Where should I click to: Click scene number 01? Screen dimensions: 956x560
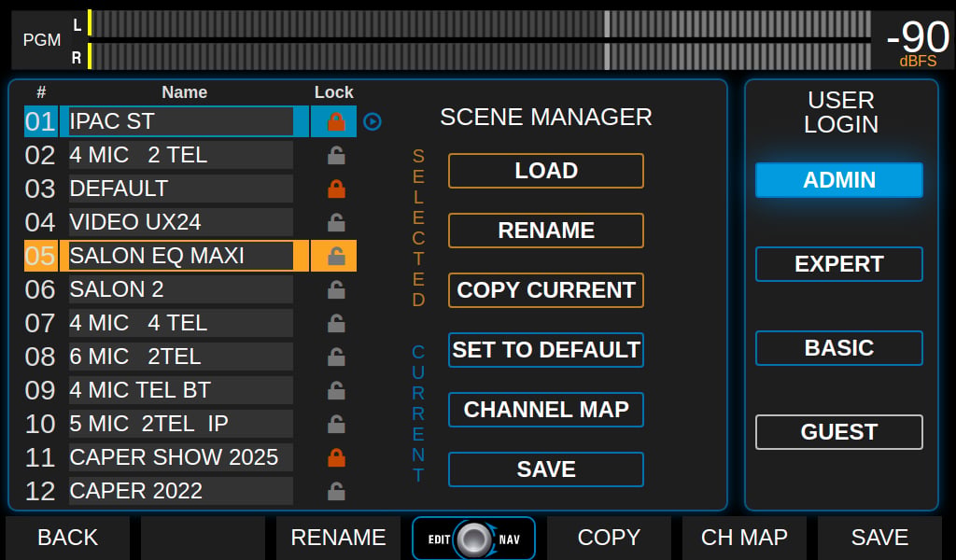40,121
